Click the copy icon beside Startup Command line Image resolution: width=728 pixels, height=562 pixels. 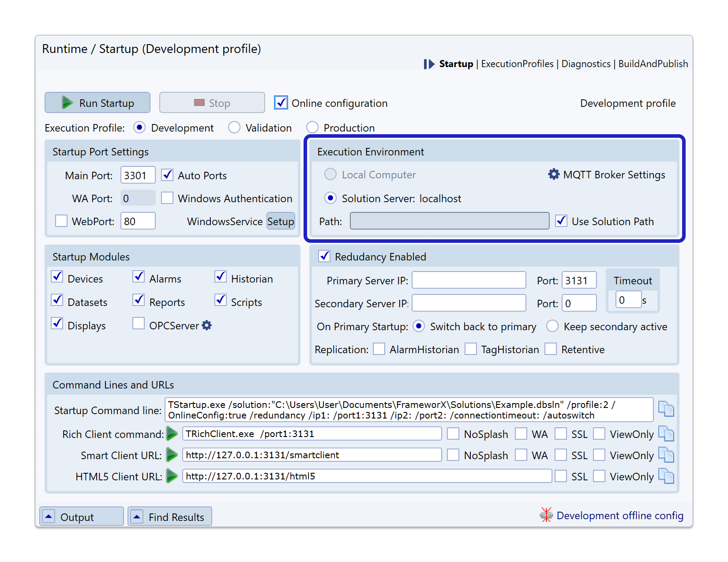pyautogui.click(x=666, y=409)
